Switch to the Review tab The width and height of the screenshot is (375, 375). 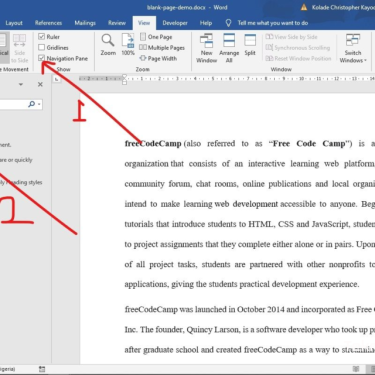point(117,23)
